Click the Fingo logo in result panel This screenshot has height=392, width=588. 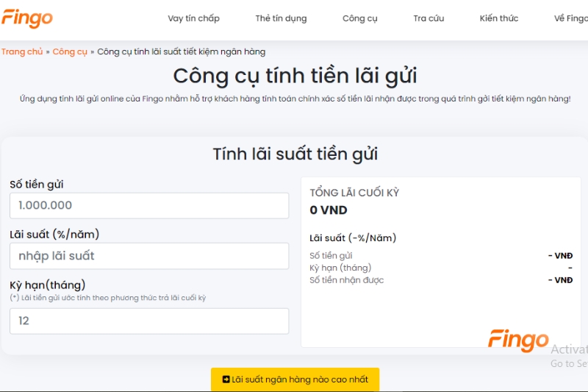click(518, 341)
